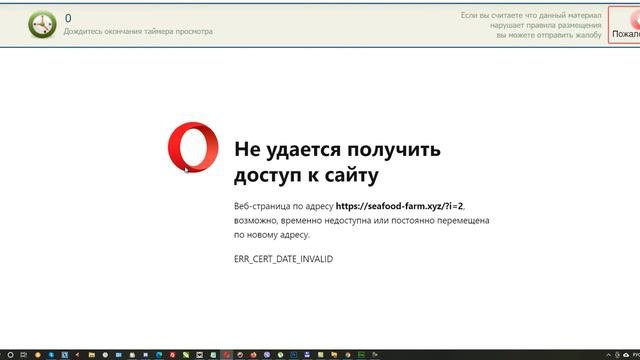
Task: Open the Microsoft Edge icon on the taskbar
Action: (159, 355)
